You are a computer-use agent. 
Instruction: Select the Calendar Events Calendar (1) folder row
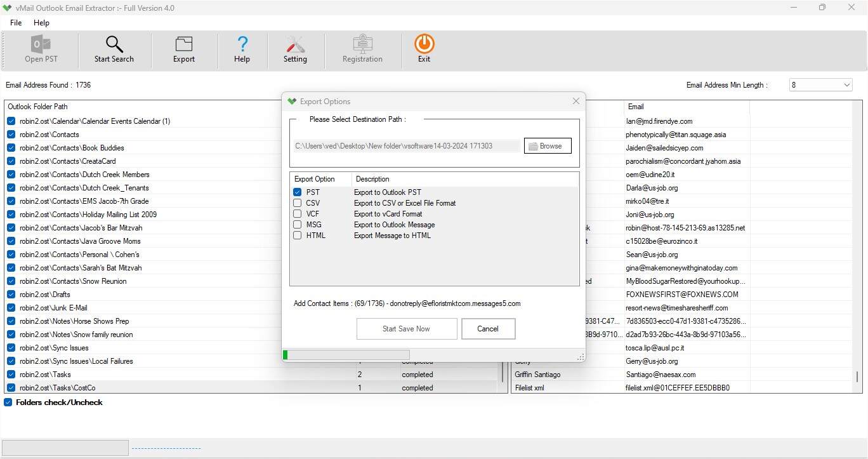click(x=95, y=121)
